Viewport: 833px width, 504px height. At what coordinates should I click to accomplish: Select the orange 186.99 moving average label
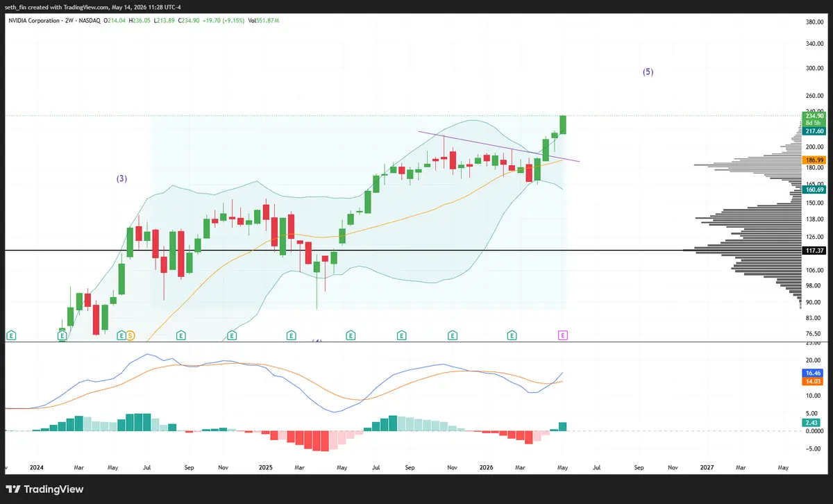(x=814, y=160)
